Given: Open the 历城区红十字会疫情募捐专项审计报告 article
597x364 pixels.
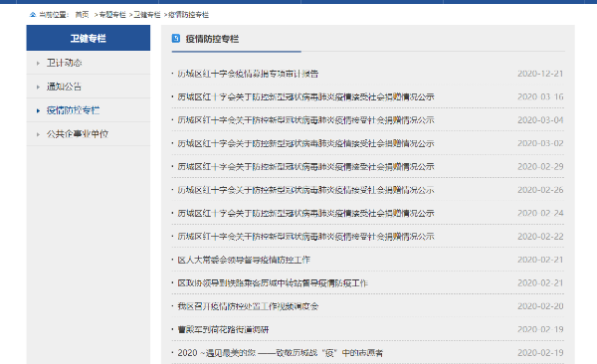Looking at the screenshot, I should pyautogui.click(x=248, y=74).
